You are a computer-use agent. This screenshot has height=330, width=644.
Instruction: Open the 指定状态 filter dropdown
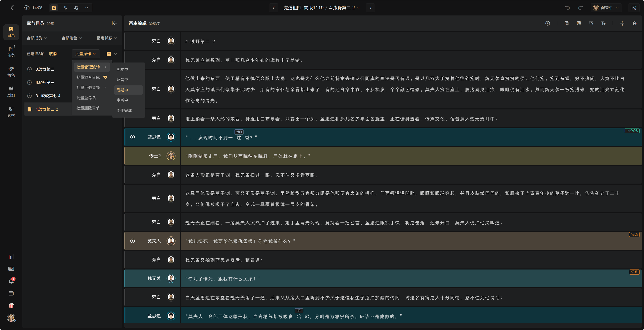107,38
